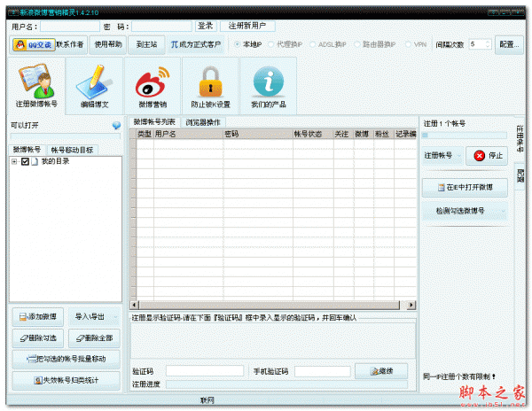The image size is (532, 411).
Task: Click the 注册新用户 button
Action: [247, 26]
